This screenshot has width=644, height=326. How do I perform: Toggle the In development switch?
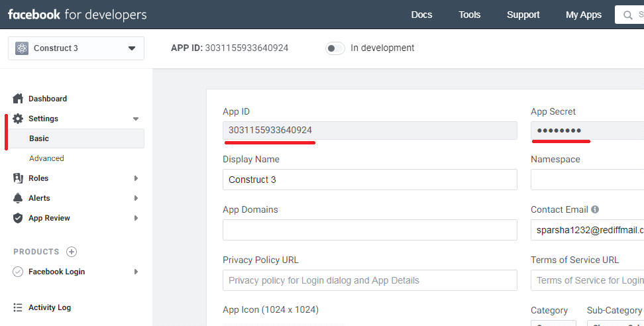[x=335, y=48]
